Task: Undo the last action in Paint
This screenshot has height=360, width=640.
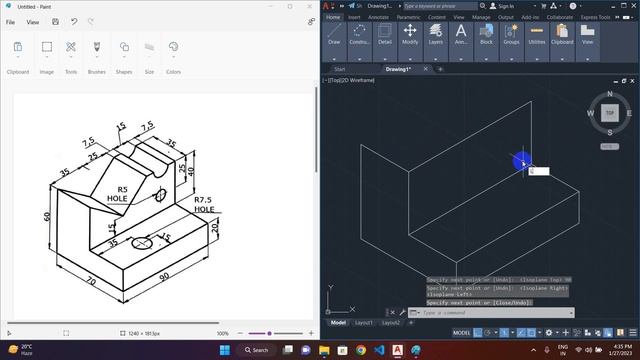Action: 74,22
